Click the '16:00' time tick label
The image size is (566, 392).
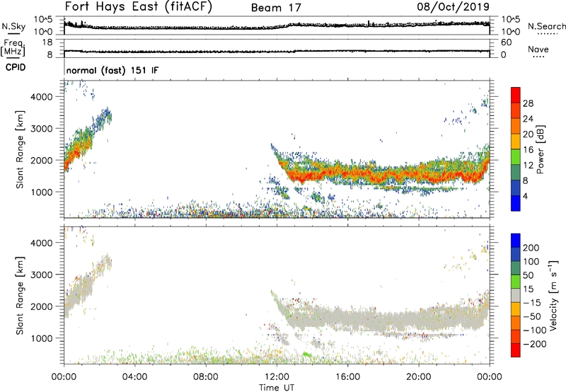(x=347, y=377)
